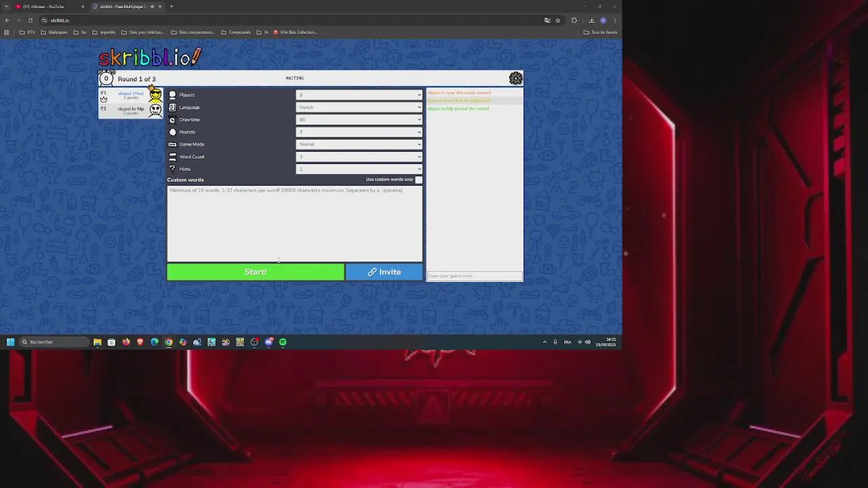
Task: Open Firefox from the taskbar
Action: [126, 342]
